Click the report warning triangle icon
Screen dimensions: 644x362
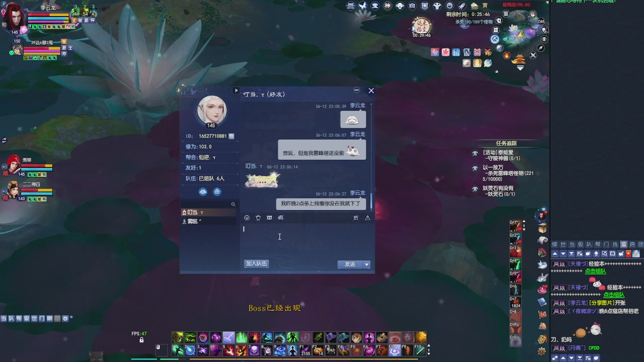pos(367,218)
